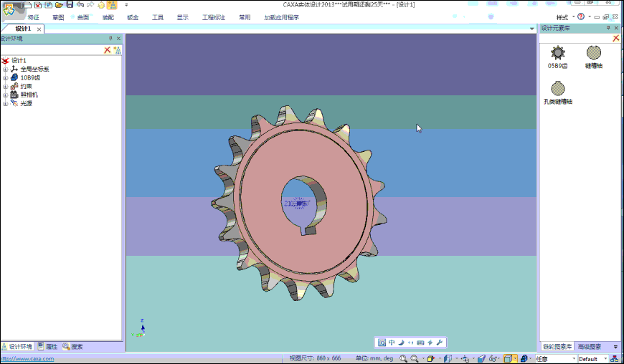
Task: Open the 任意 selection filter dropdown
Action: tap(555, 358)
